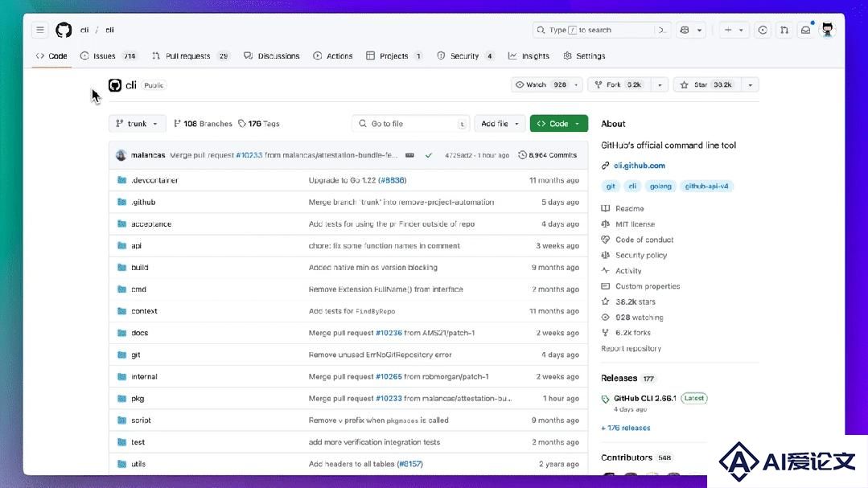Expand the trunk branch selector

[137, 124]
